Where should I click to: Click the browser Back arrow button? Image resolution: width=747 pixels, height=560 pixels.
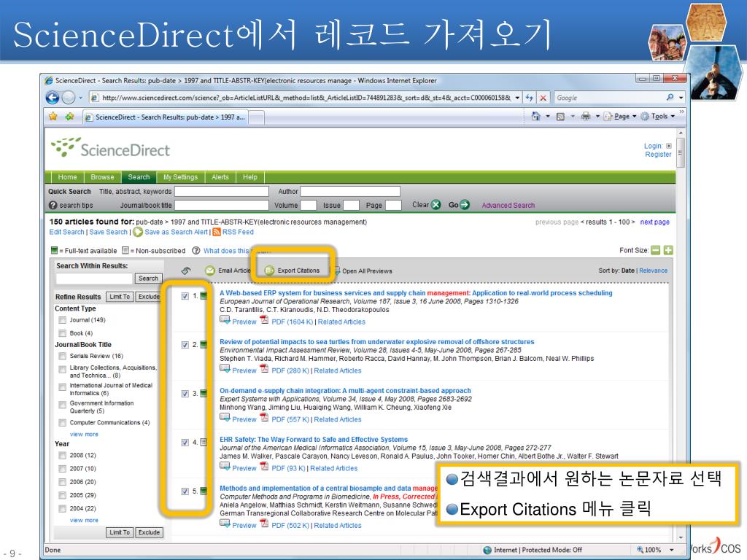pyautogui.click(x=53, y=98)
